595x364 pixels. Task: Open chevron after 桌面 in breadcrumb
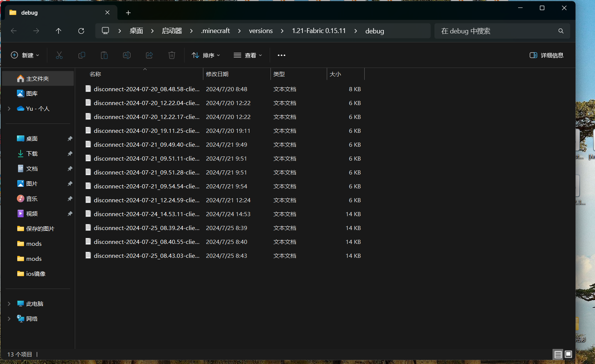(152, 31)
